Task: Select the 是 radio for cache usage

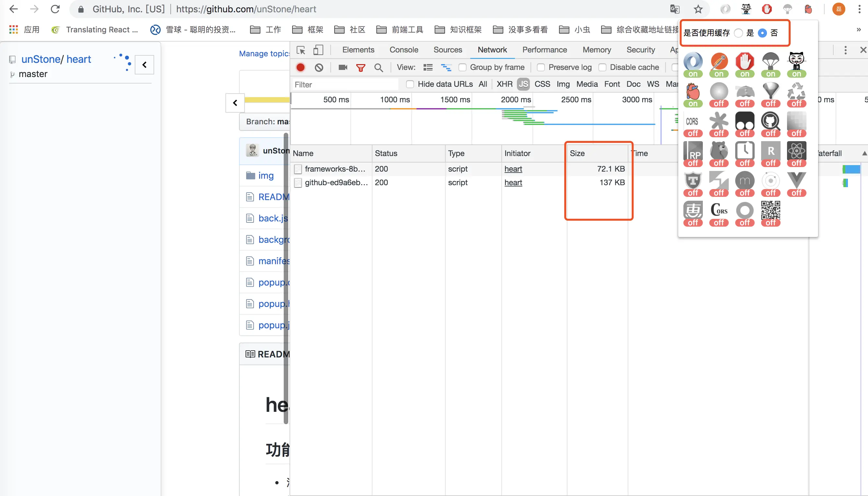Action: (x=738, y=33)
